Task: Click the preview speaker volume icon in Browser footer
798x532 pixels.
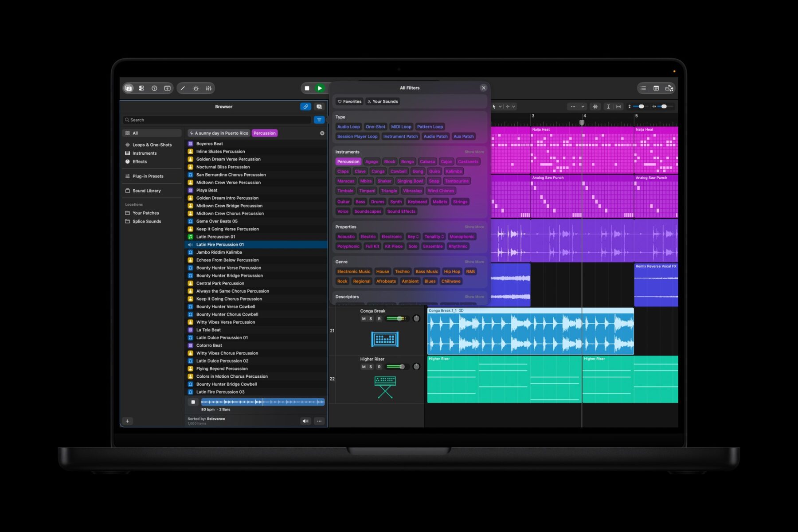Action: coord(305,421)
